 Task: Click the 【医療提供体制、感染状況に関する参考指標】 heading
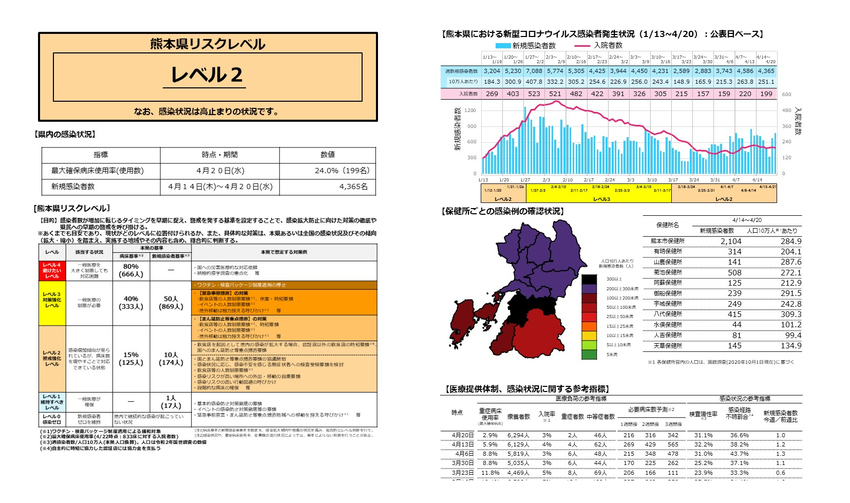tap(526, 389)
